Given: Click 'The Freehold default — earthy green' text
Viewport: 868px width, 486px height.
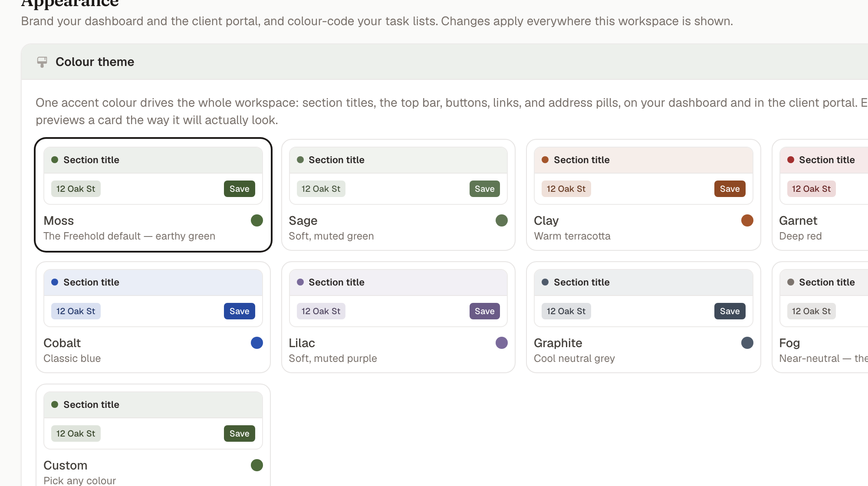Looking at the screenshot, I should coord(129,236).
